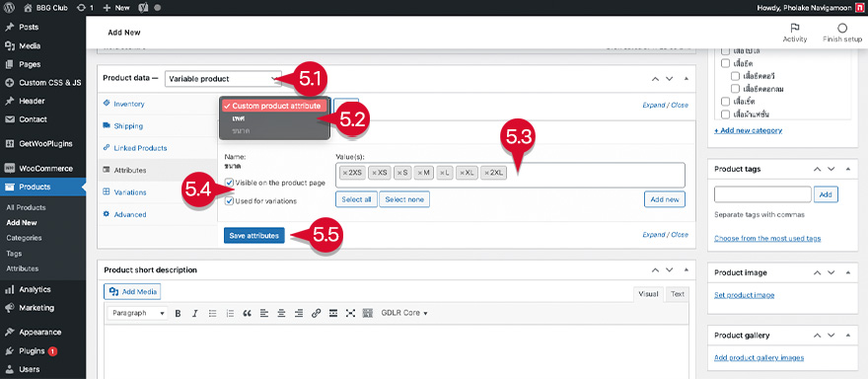Select Custom product attribute option
This screenshot has height=379, width=868.
click(x=275, y=106)
